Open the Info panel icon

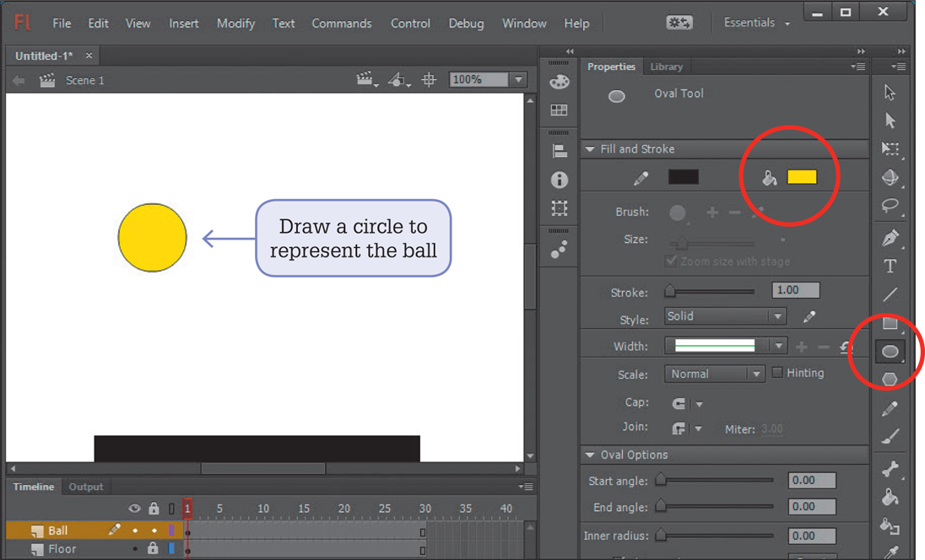pyautogui.click(x=559, y=179)
